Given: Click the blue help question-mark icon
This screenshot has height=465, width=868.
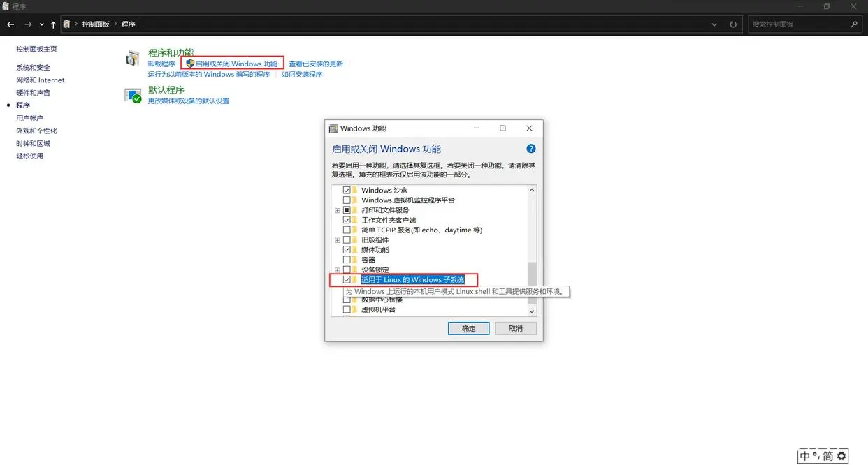Looking at the screenshot, I should point(530,149).
